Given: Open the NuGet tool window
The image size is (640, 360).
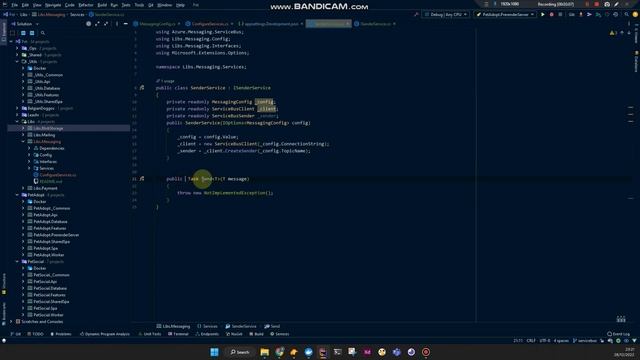Looking at the screenshot, I should tap(234, 334).
